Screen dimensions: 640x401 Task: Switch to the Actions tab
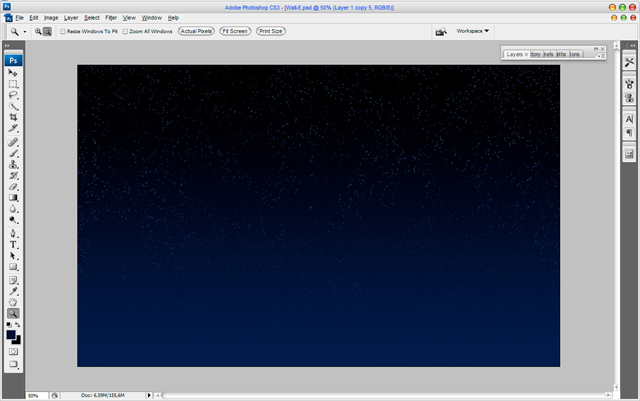(x=575, y=54)
